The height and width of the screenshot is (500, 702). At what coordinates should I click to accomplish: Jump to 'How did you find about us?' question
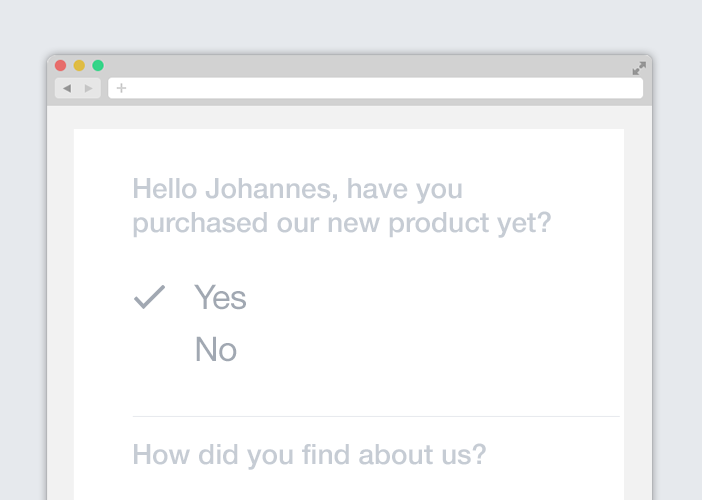(x=309, y=455)
